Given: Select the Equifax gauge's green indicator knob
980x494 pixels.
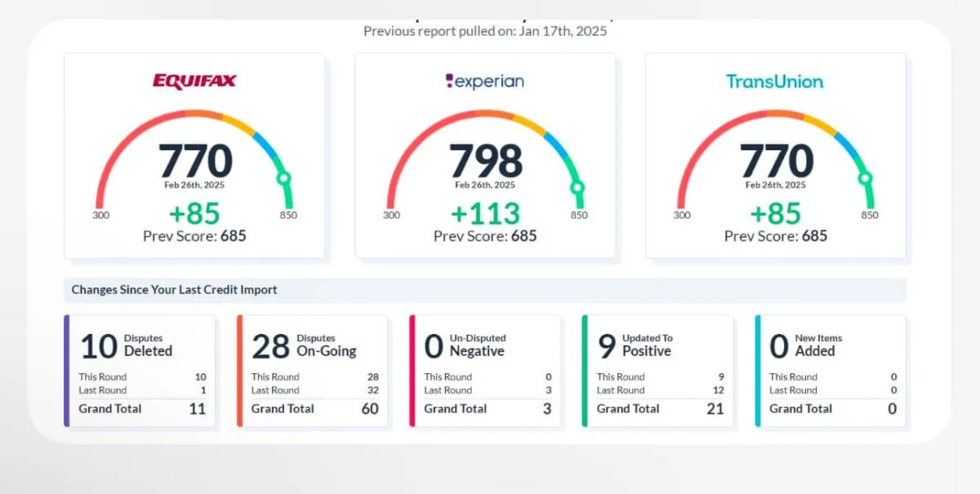Looking at the screenshot, I should [284, 178].
